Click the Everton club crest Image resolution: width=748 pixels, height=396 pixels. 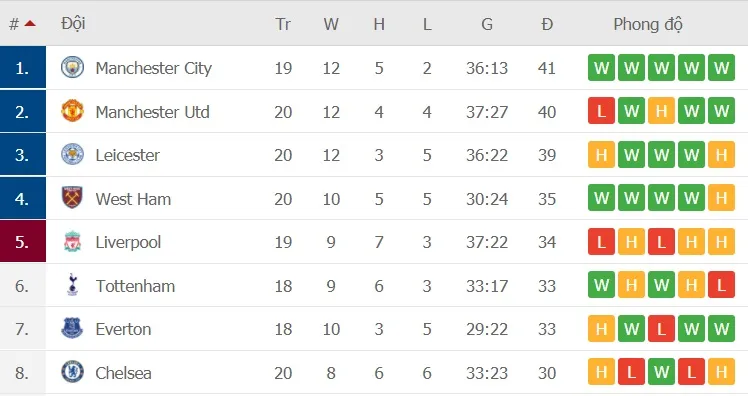pyautogui.click(x=73, y=329)
